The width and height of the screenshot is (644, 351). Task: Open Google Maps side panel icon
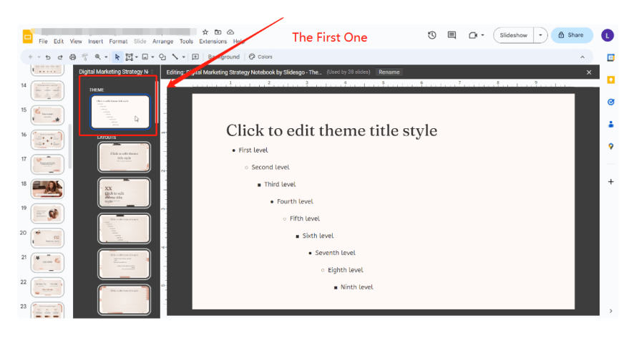[611, 146]
